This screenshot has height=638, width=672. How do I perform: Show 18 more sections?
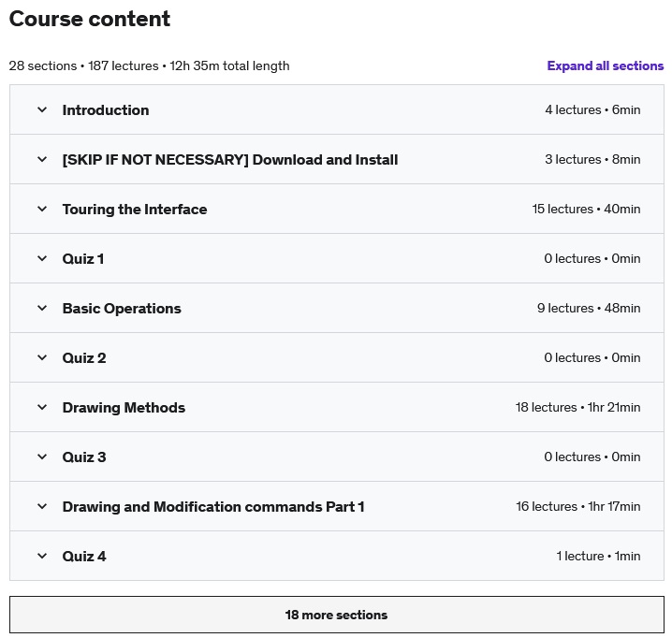[x=336, y=615]
